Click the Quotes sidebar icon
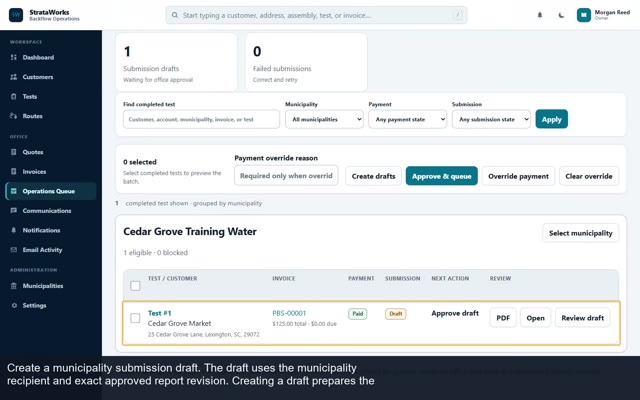Screen dimensions: 640x400 [x=13, y=152]
